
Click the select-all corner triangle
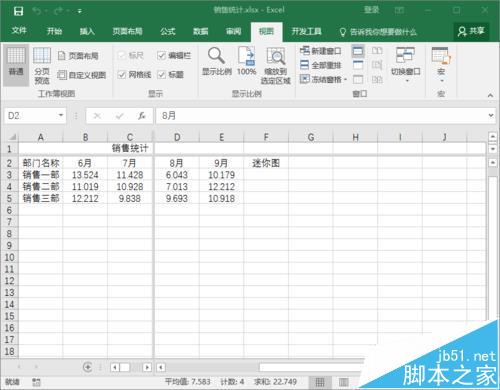(12, 137)
